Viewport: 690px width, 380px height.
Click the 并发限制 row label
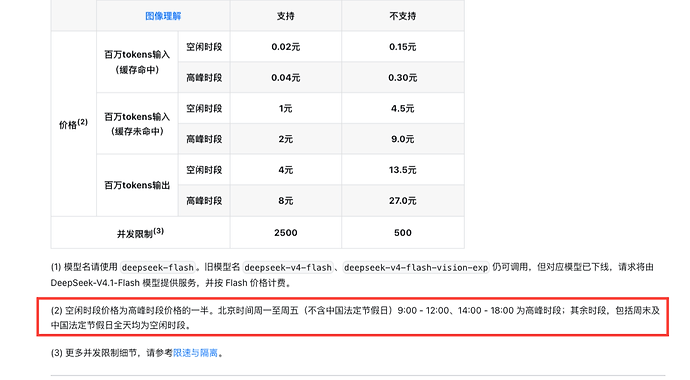pyautogui.click(x=140, y=233)
